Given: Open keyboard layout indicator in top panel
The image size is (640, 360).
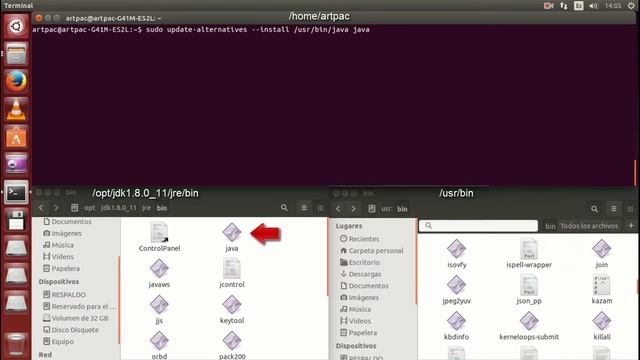Looking at the screenshot, I should (x=578, y=5).
